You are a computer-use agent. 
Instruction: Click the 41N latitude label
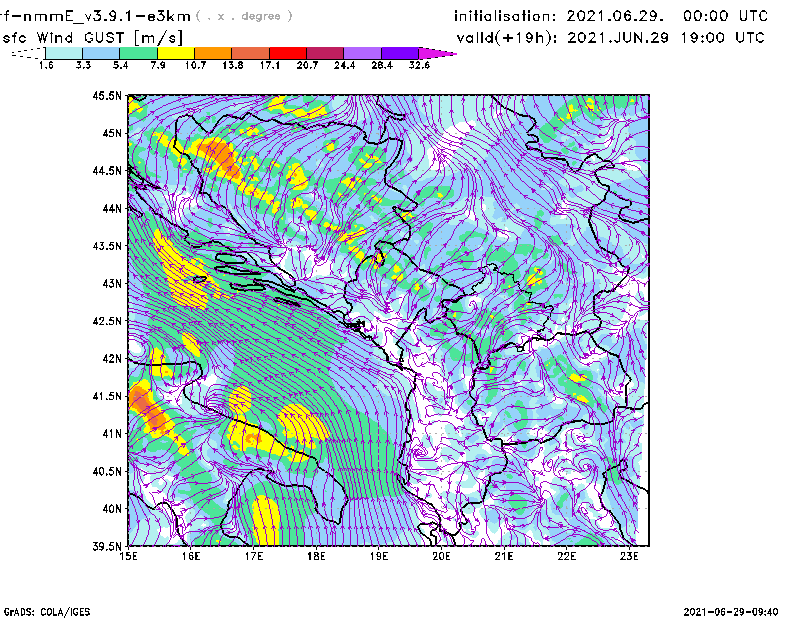click(112, 434)
